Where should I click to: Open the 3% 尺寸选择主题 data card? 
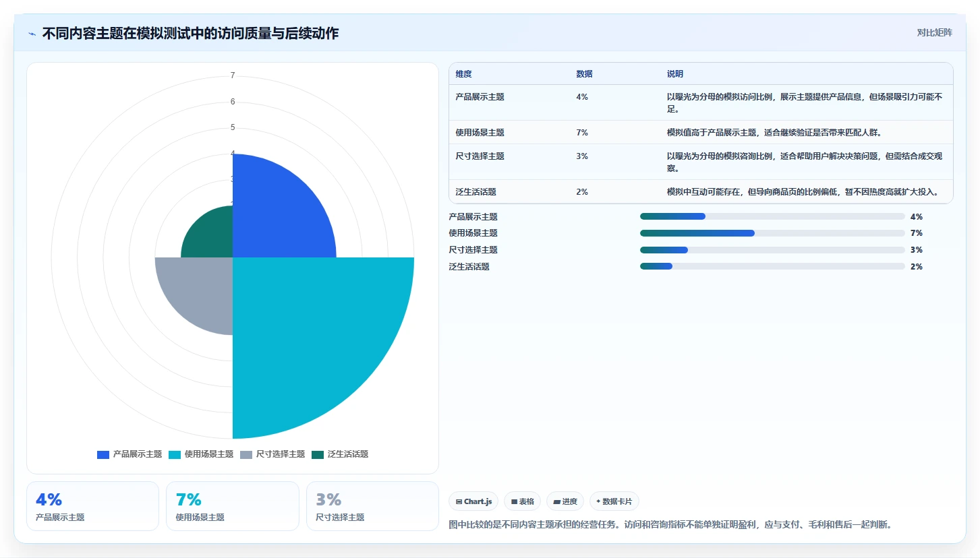coord(372,506)
